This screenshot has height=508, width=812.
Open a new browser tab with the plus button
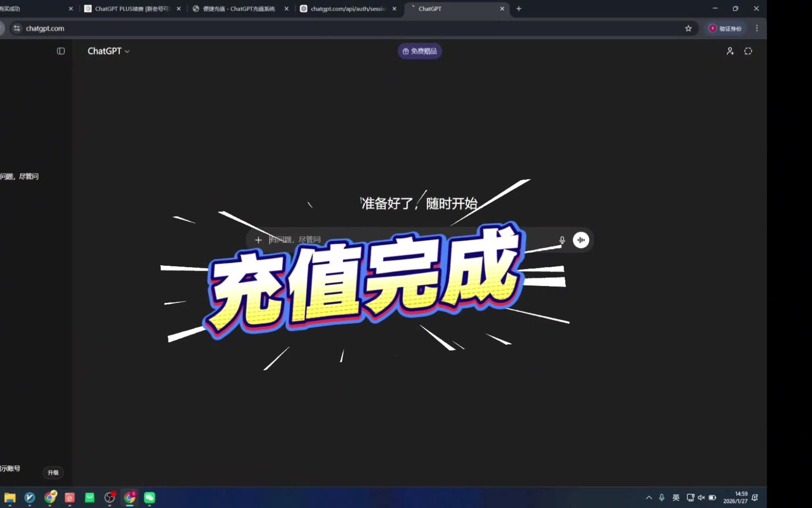pos(519,8)
